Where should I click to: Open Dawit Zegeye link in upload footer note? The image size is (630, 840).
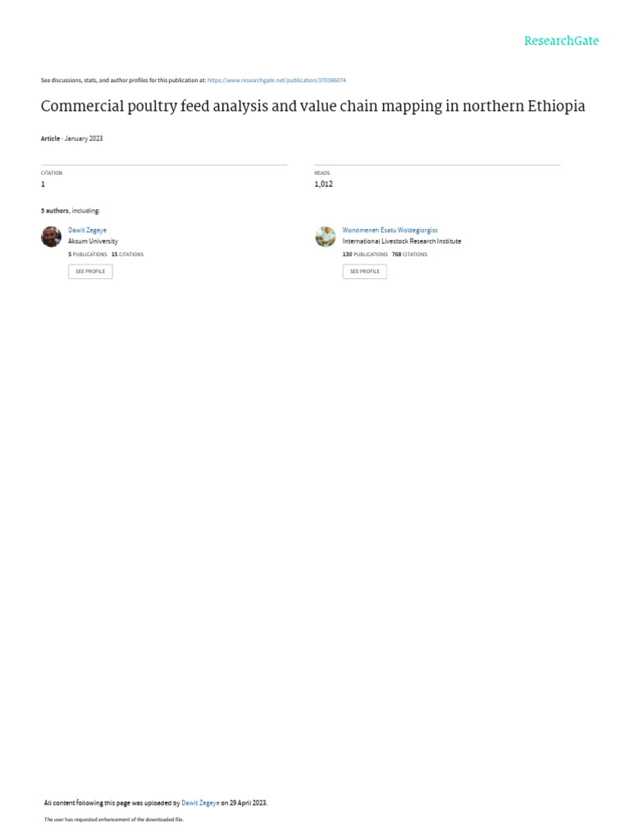200,803
